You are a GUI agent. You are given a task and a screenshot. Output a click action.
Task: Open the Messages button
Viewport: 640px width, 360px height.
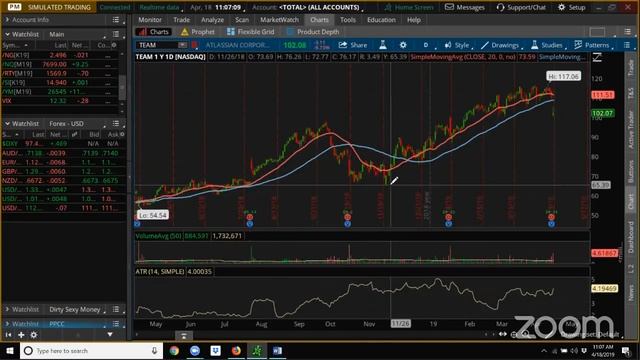(464, 7)
